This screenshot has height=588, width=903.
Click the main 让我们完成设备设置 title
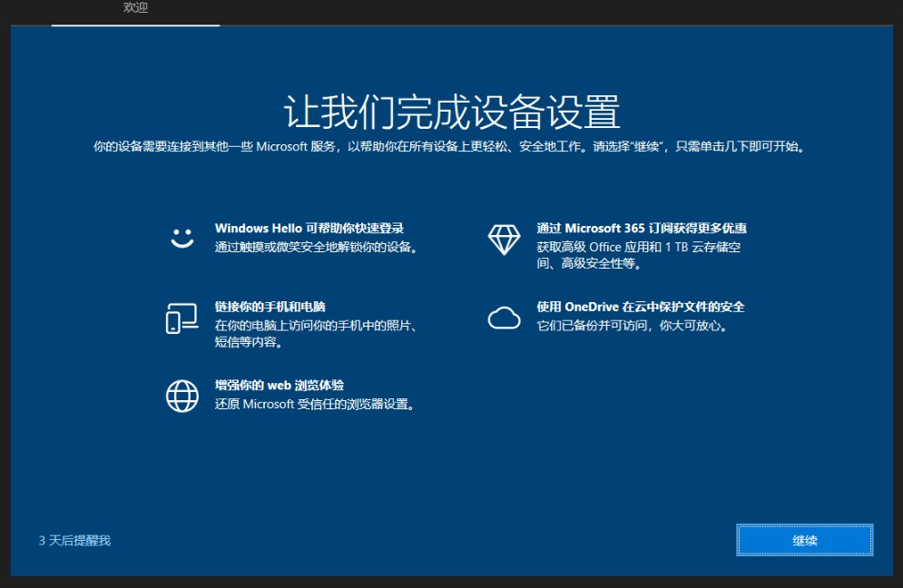click(x=451, y=108)
